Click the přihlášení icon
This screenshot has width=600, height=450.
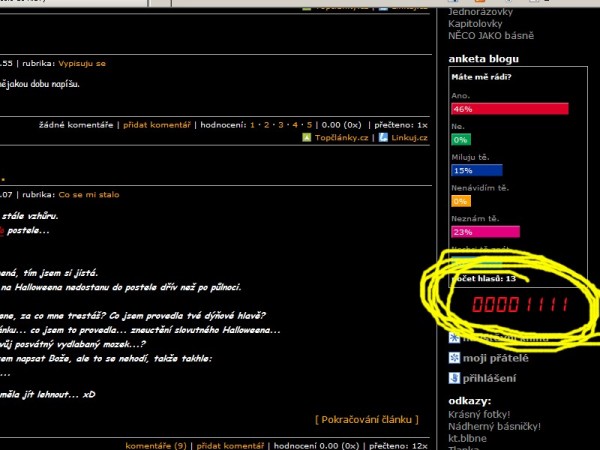(454, 378)
